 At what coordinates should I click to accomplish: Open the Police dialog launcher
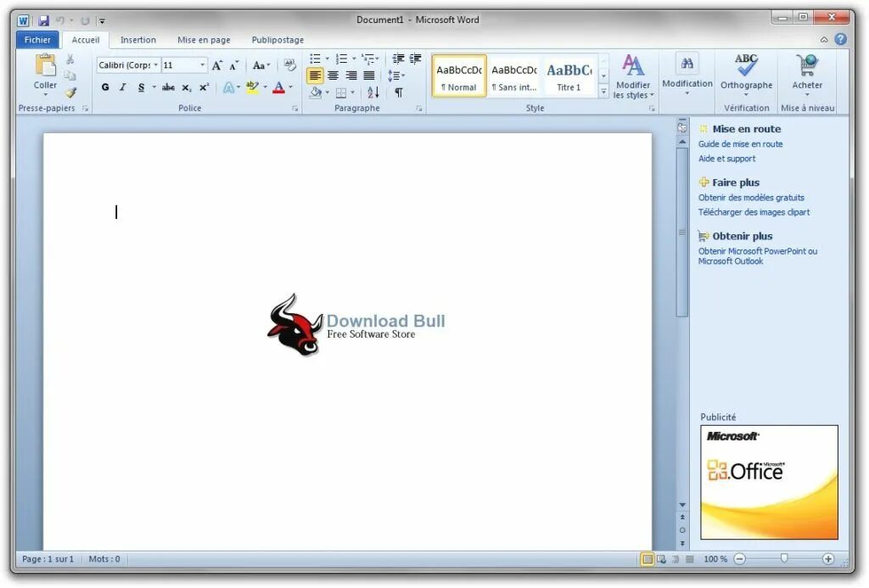click(x=294, y=109)
